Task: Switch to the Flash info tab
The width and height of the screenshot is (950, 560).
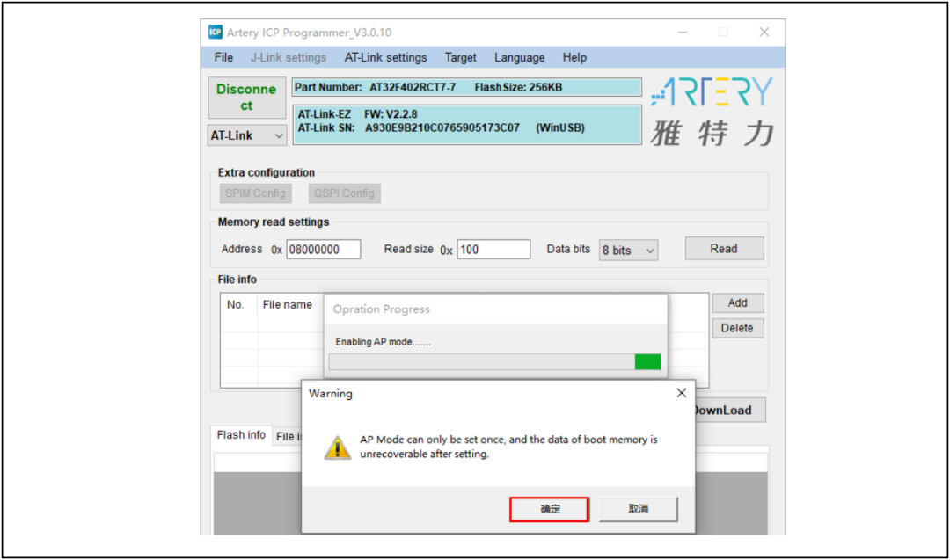Action: click(241, 434)
